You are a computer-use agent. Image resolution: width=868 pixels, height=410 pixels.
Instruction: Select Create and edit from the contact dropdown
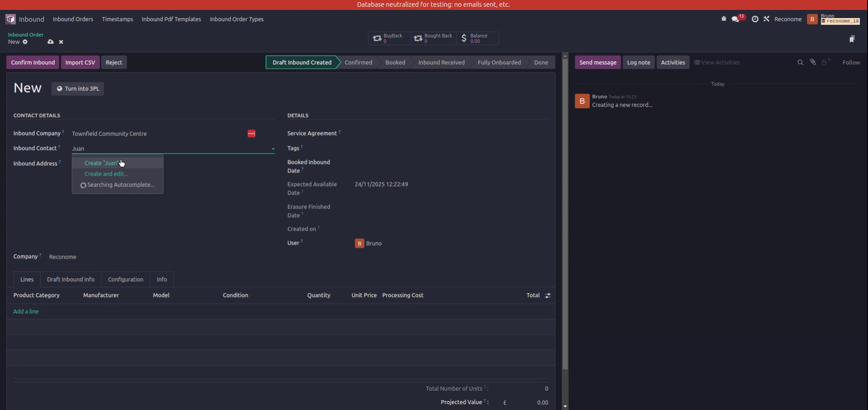(x=106, y=173)
